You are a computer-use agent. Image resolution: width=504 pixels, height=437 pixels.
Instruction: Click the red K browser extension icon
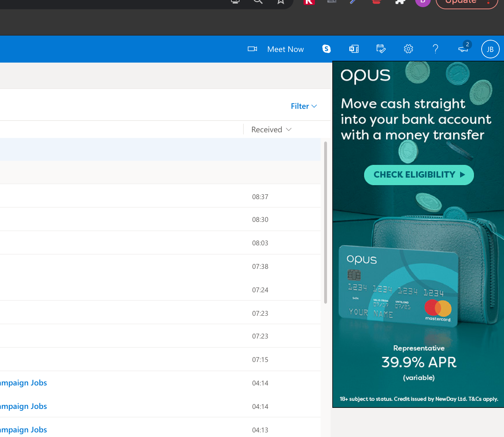[x=309, y=2]
